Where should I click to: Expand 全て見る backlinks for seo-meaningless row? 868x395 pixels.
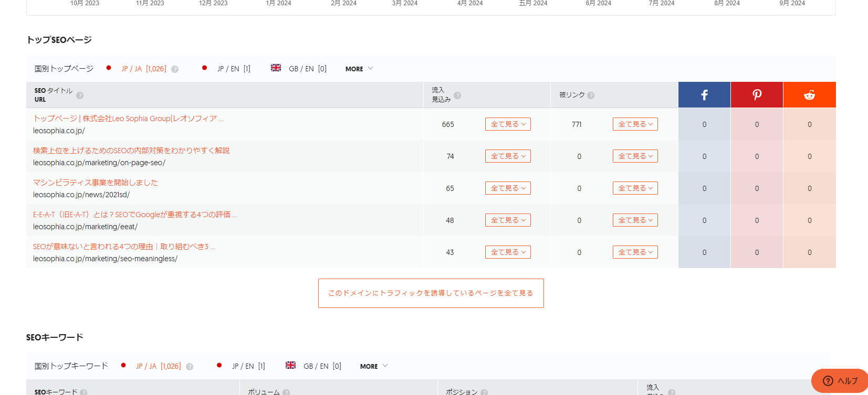635,252
